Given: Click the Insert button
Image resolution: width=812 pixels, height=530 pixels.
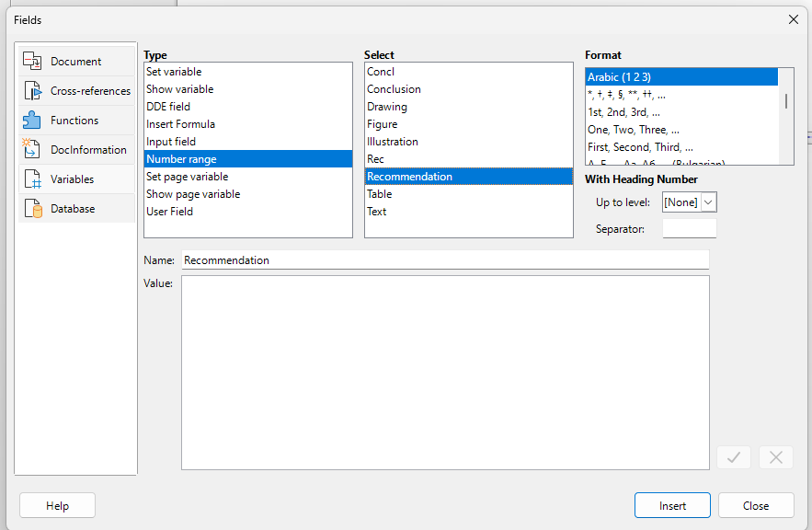Looking at the screenshot, I should pyautogui.click(x=672, y=506).
